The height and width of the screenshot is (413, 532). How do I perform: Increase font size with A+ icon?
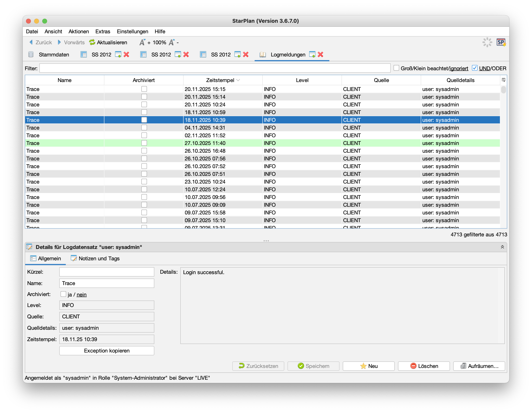[x=143, y=42]
